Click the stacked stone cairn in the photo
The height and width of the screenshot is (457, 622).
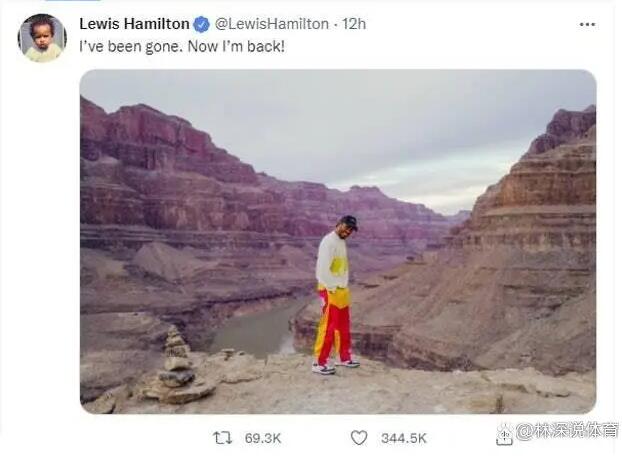[177, 366]
